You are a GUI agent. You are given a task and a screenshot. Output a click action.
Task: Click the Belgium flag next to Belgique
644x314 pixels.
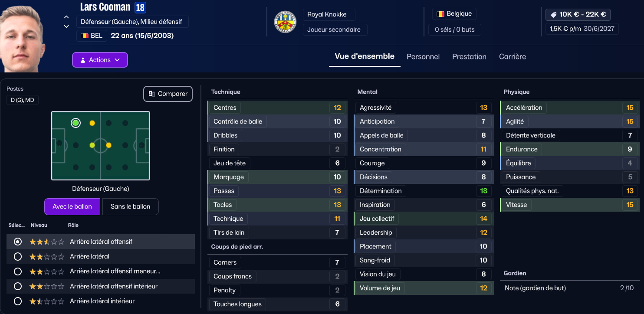pyautogui.click(x=440, y=14)
